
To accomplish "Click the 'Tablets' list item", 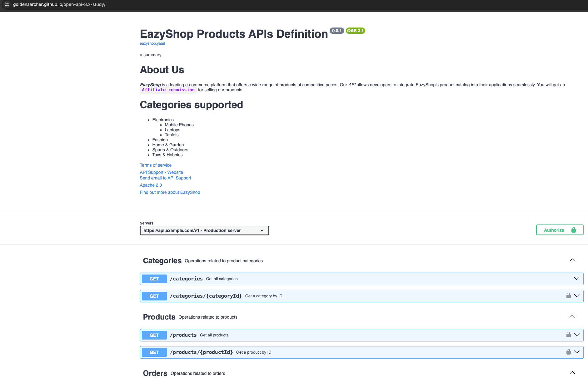I will tap(172, 135).
